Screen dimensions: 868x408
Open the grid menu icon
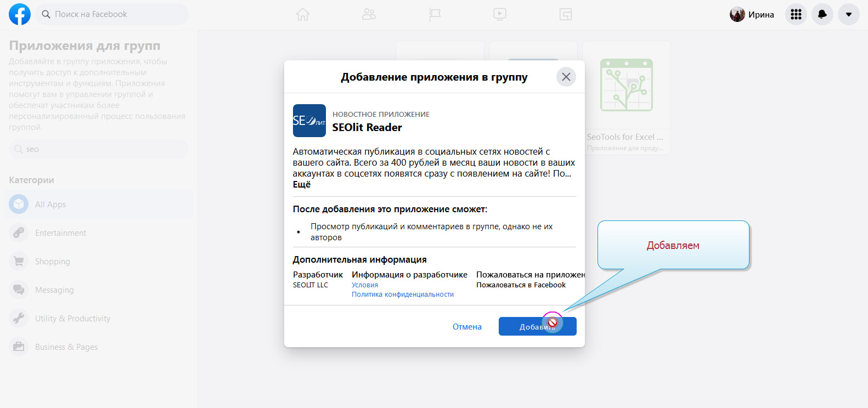pos(796,14)
